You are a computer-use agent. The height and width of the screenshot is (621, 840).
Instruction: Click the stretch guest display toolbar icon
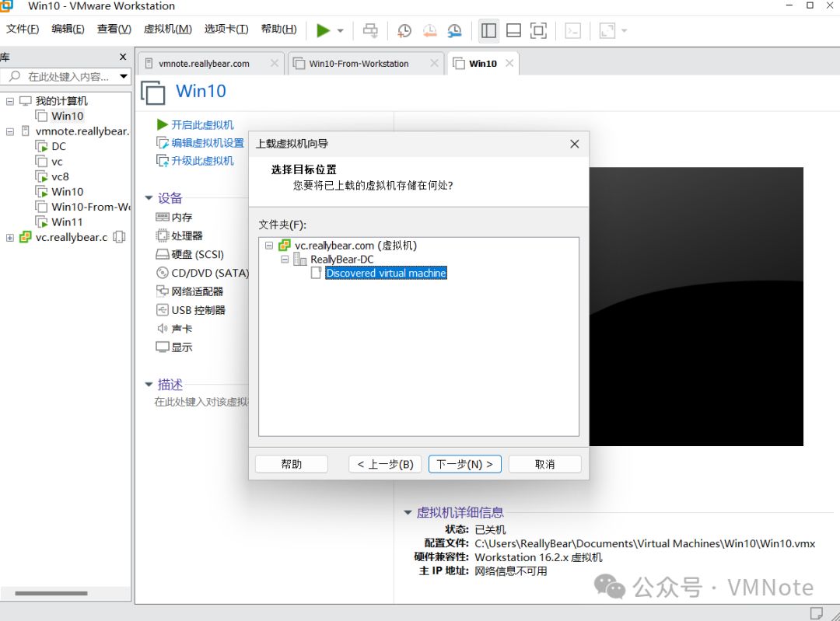click(x=607, y=30)
